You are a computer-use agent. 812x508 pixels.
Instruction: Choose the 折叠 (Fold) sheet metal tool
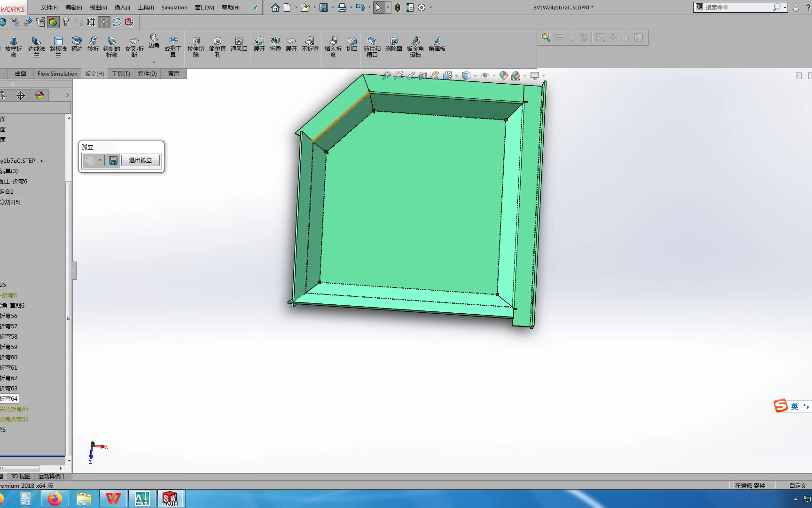(x=275, y=44)
